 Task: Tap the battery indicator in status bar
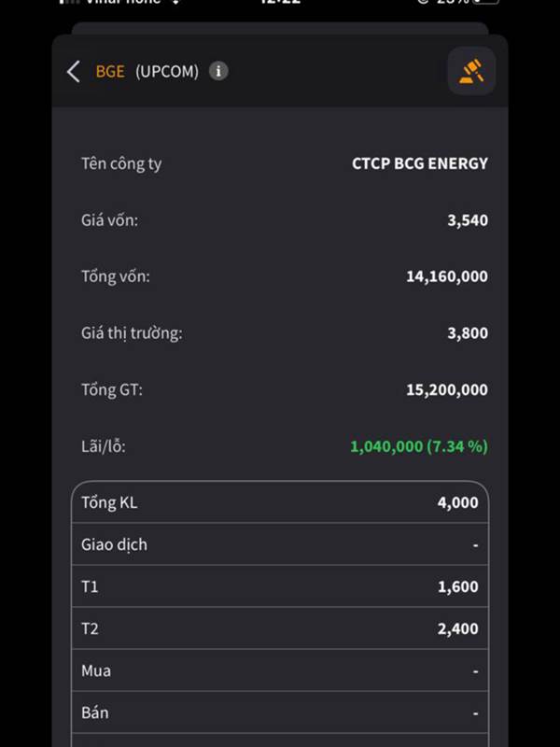(x=484, y=2)
